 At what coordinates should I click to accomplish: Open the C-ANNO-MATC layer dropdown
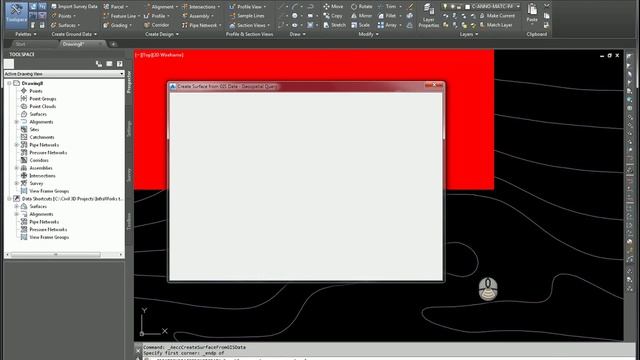(481, 7)
